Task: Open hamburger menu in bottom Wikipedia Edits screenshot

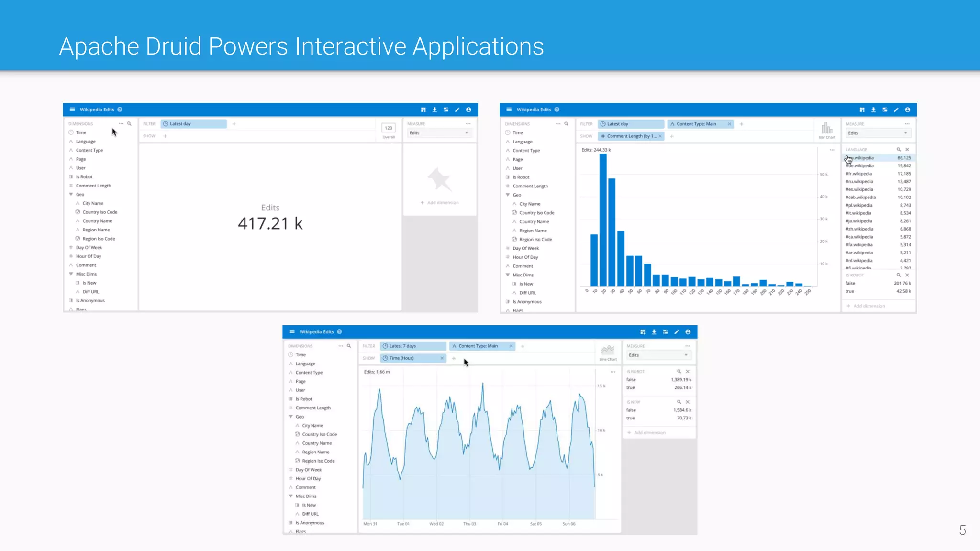Action: tap(292, 332)
